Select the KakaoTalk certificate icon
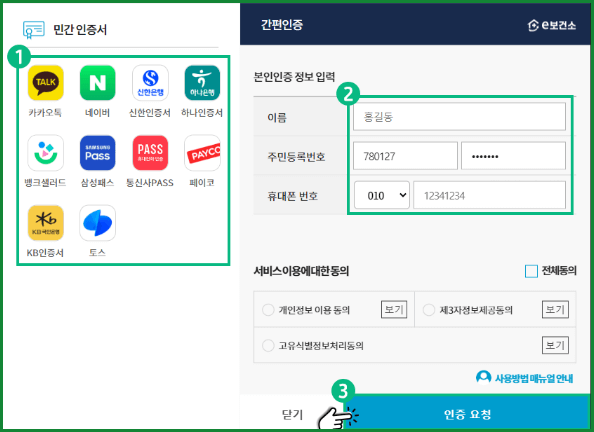This screenshot has width=594, height=432. coord(45,83)
